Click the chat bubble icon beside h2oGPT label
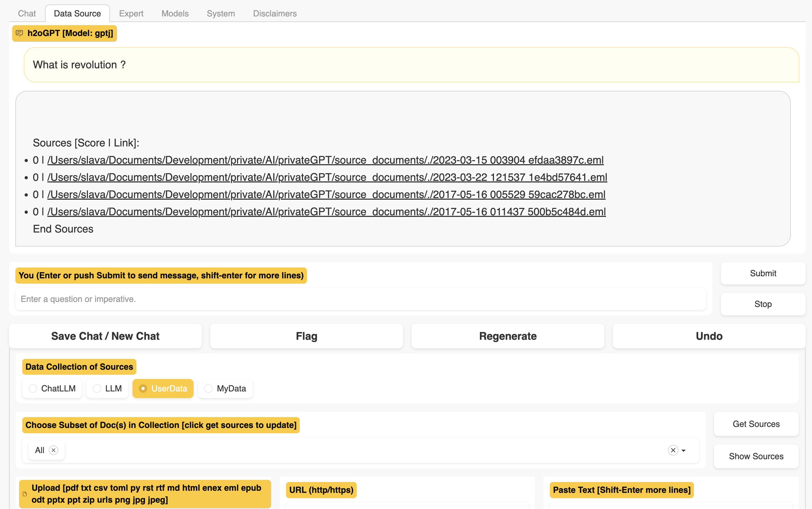812x509 pixels. (x=19, y=33)
